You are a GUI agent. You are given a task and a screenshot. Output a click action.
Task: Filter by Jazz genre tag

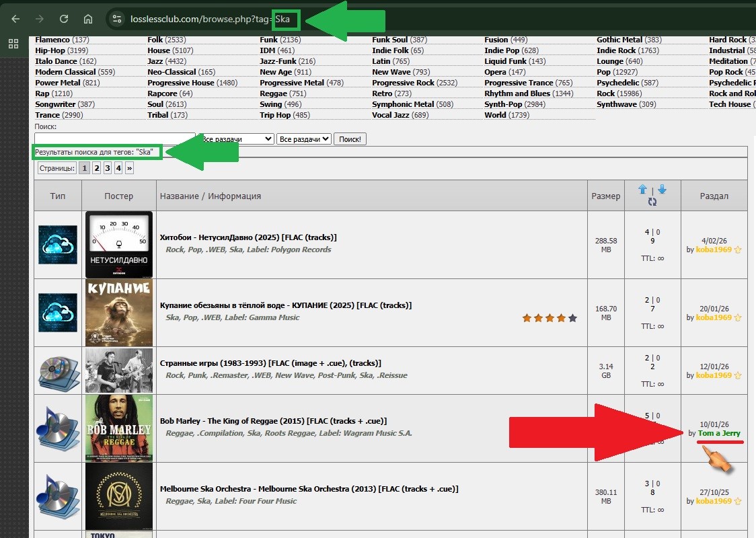click(155, 61)
